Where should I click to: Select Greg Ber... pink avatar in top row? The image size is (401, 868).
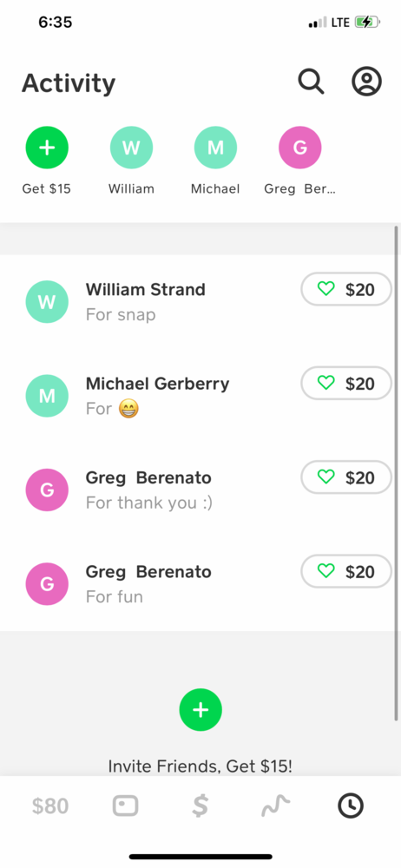click(x=299, y=148)
